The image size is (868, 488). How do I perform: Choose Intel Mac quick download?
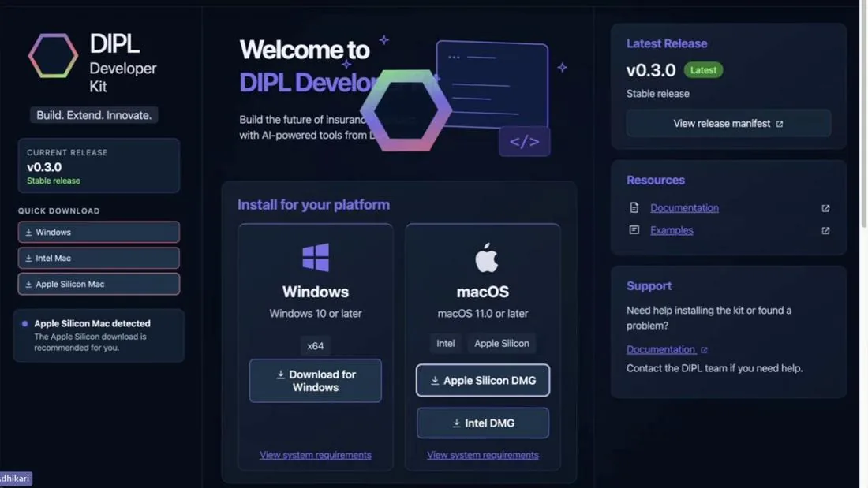click(99, 259)
